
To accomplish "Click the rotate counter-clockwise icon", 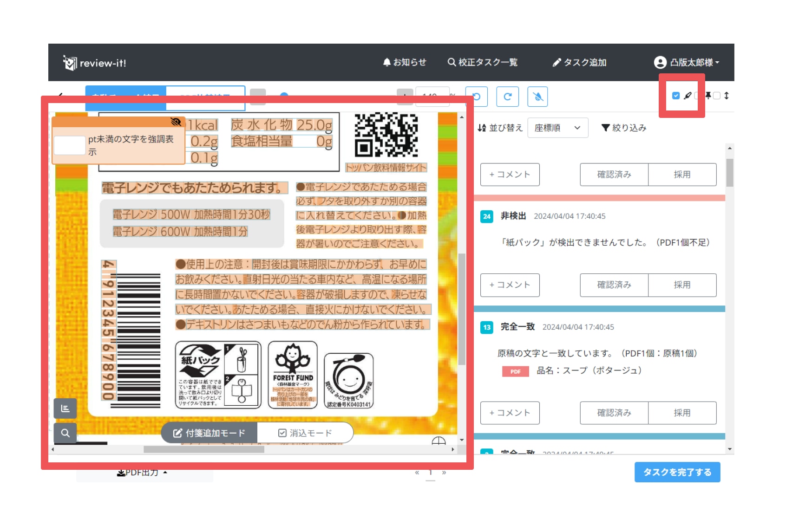I will coord(477,97).
